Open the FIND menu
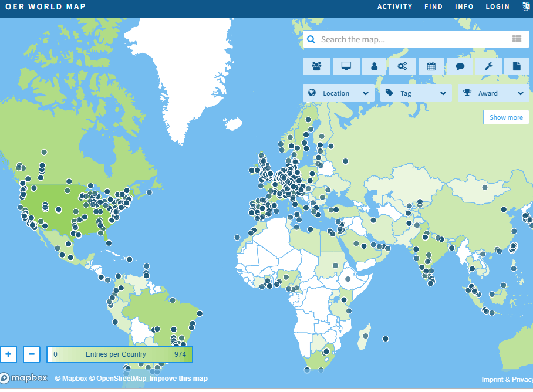 tap(433, 6)
